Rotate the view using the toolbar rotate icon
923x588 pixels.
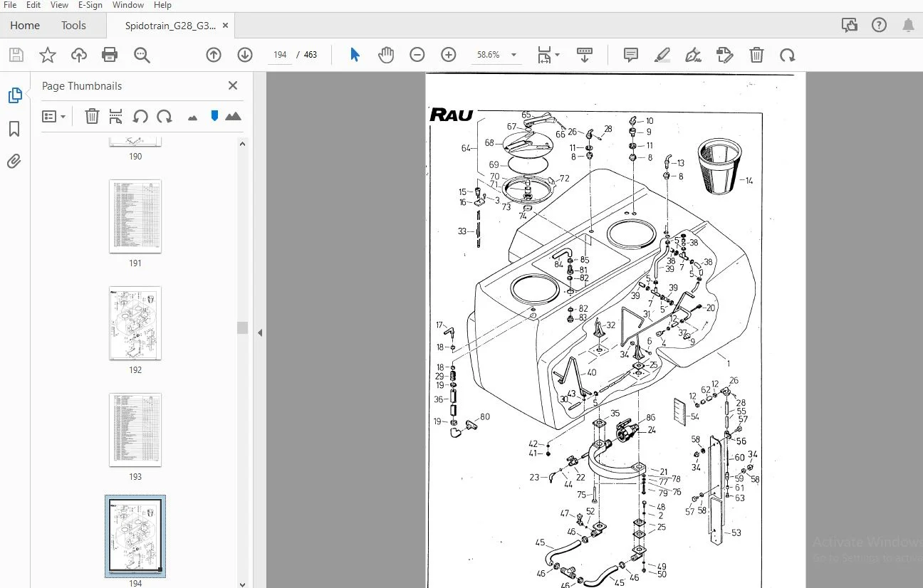click(787, 55)
